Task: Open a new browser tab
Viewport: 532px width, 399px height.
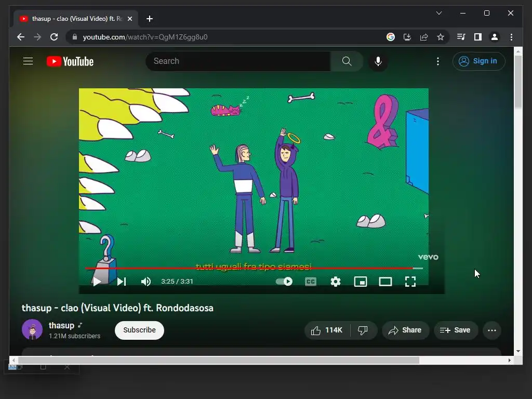Action: click(x=150, y=19)
